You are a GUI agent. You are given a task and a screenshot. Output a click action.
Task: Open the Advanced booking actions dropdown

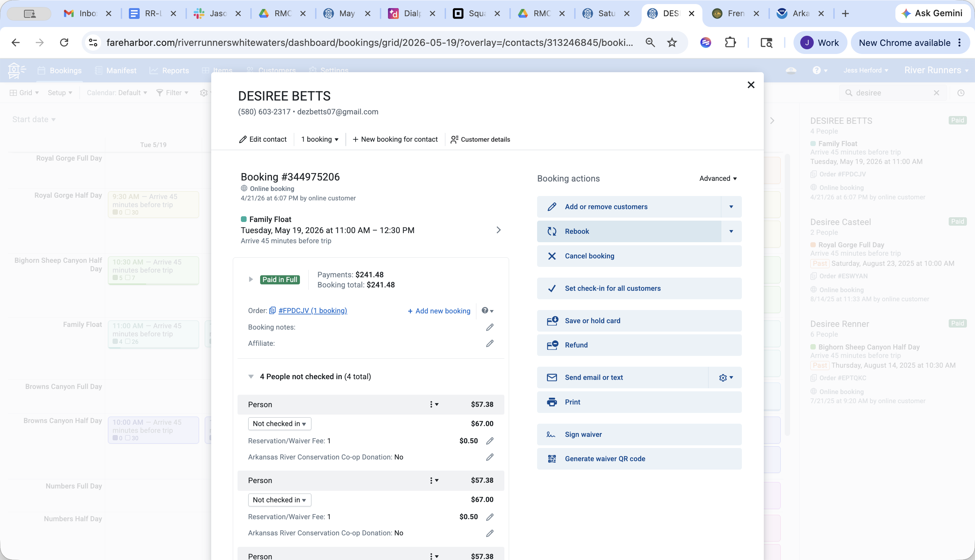(718, 178)
